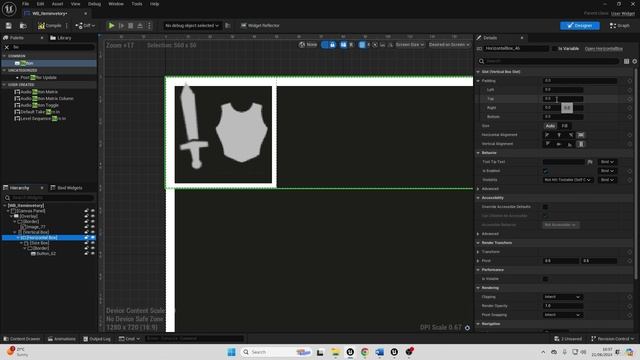The image size is (640, 360).
Task: Select Audio Button Matrix Column widget
Action: click(44, 98)
